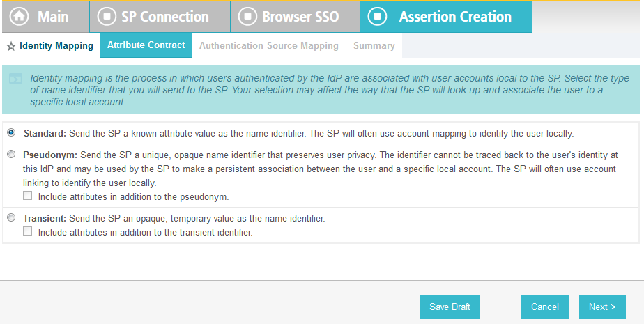Click the Next > button

602,307
